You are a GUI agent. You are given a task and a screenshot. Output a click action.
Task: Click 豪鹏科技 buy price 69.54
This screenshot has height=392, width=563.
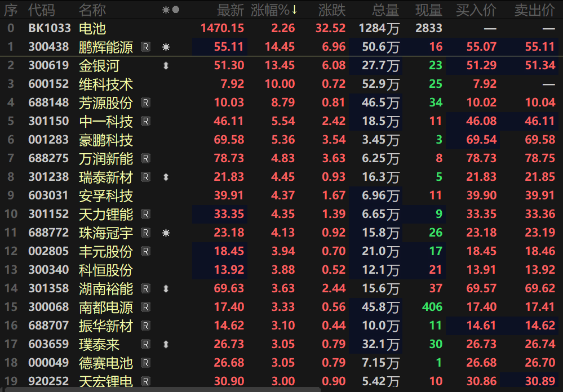coord(481,140)
